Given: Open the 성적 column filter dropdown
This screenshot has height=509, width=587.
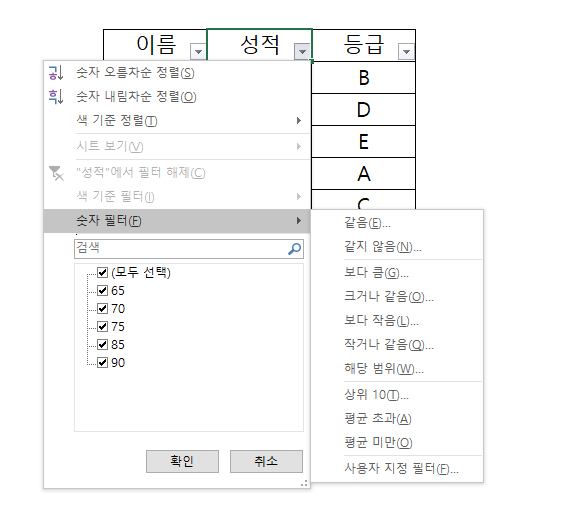Looking at the screenshot, I should tap(302, 51).
